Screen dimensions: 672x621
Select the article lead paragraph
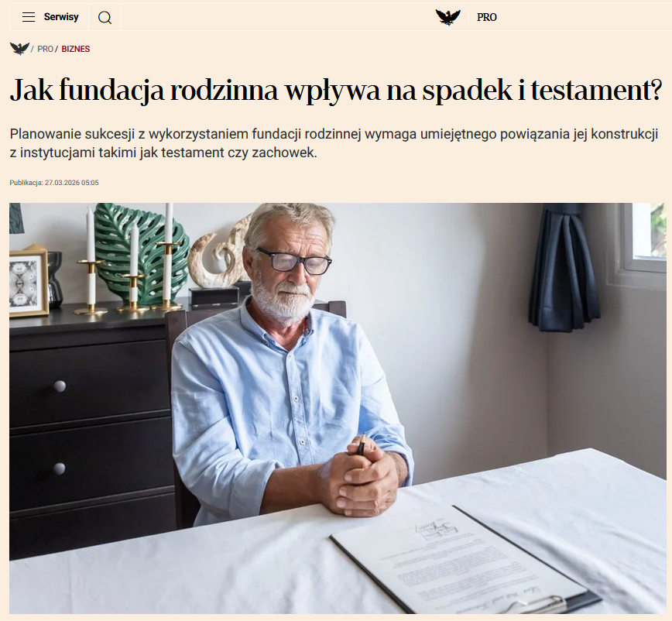[334, 143]
